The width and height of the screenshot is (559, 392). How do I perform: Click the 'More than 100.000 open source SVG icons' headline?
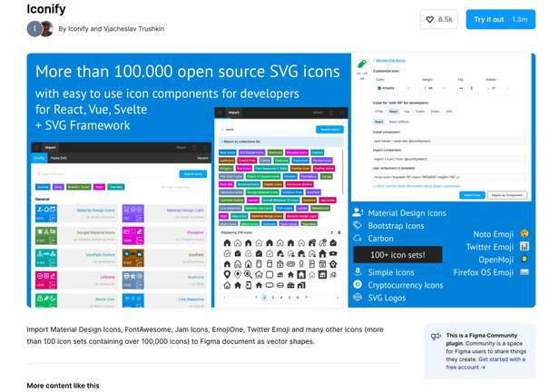click(x=188, y=72)
